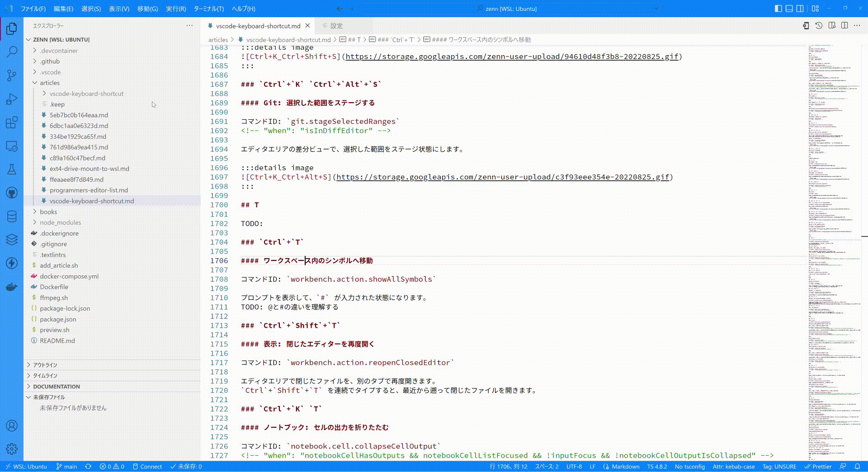Click the gear-document icon in editor toolbar

click(806, 26)
